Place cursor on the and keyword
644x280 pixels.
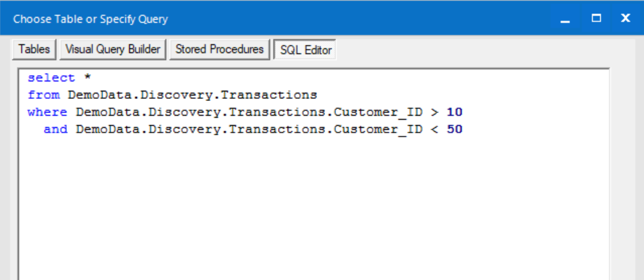coord(55,129)
